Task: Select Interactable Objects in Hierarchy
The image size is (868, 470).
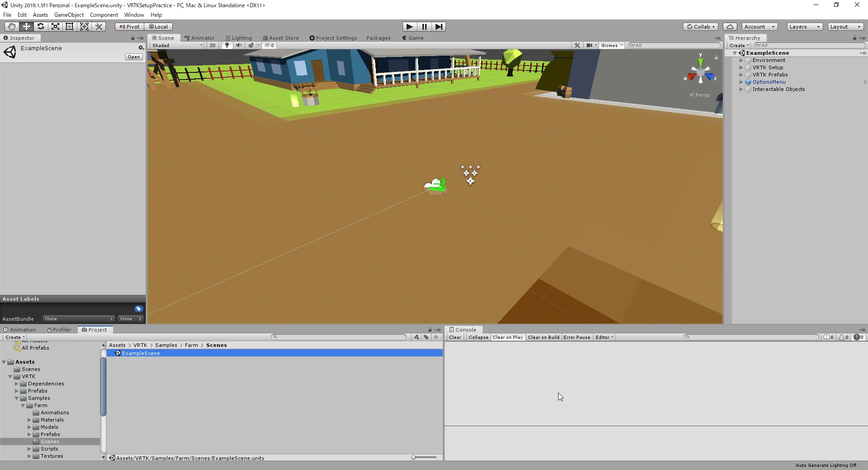Action: (x=778, y=89)
